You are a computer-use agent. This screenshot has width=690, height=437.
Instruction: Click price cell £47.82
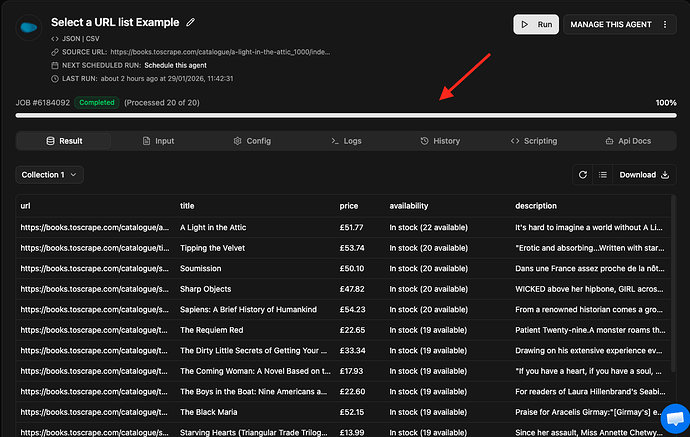pyautogui.click(x=352, y=289)
